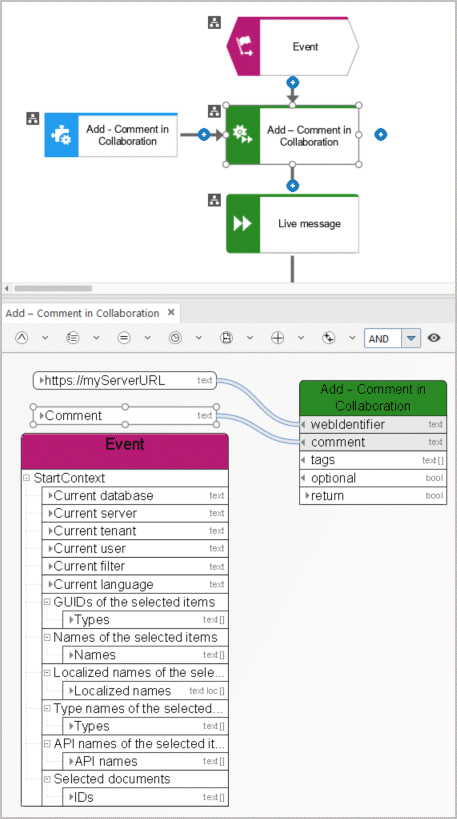457x819 pixels.
Task: Click the Live message fast-forward icon
Action: 242,224
